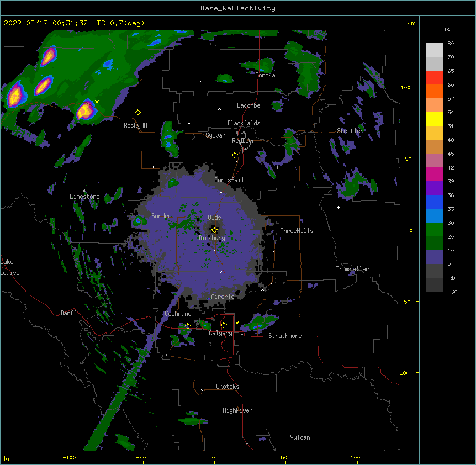Click the Stettler city label

pos(350,131)
